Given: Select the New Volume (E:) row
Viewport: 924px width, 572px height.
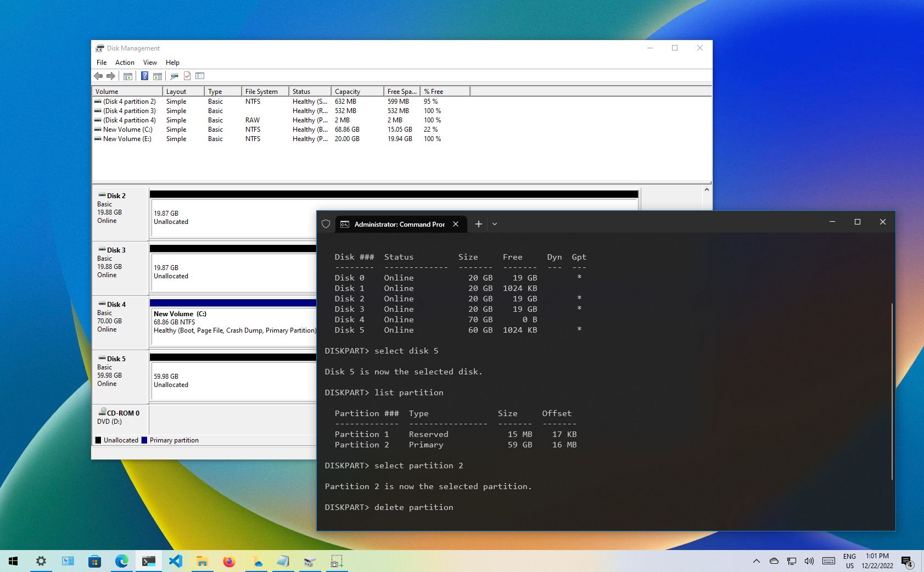Looking at the screenshot, I should (x=127, y=139).
